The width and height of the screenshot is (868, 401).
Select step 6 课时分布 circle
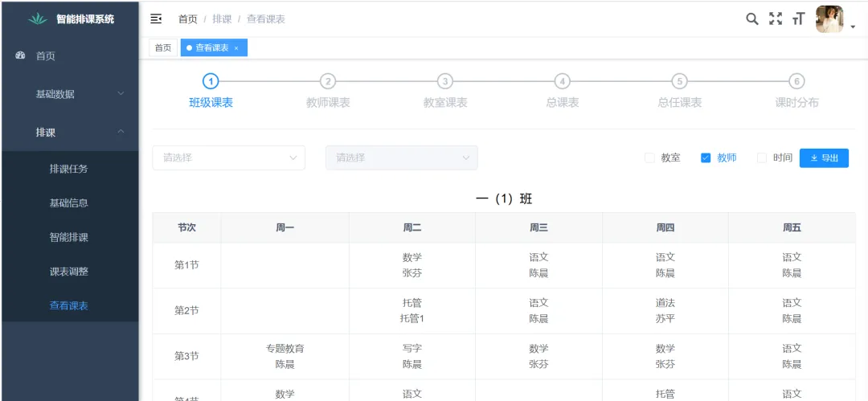[796, 81]
